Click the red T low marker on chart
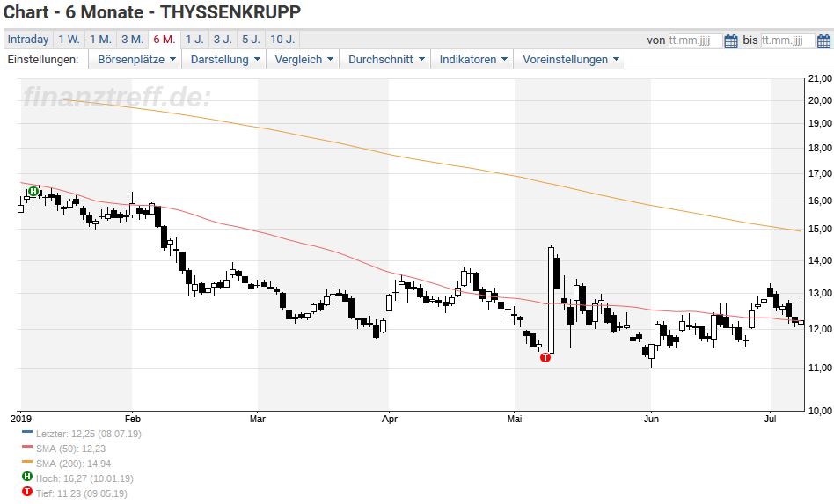 pyautogui.click(x=545, y=357)
